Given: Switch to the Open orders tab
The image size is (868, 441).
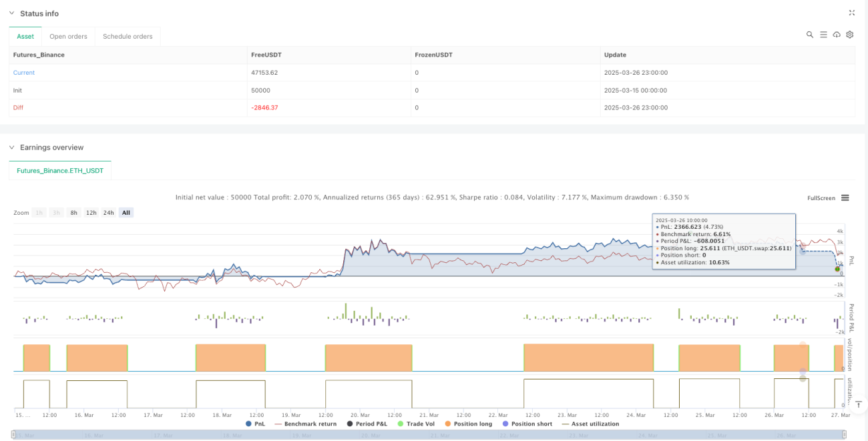Looking at the screenshot, I should tap(68, 36).
